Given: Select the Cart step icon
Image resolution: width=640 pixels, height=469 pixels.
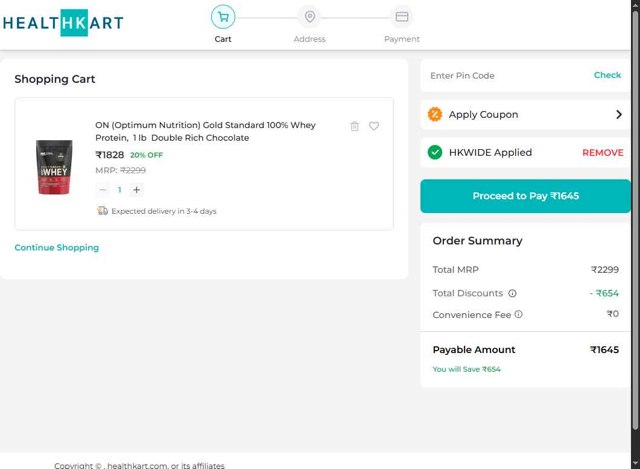Looking at the screenshot, I should point(223,17).
